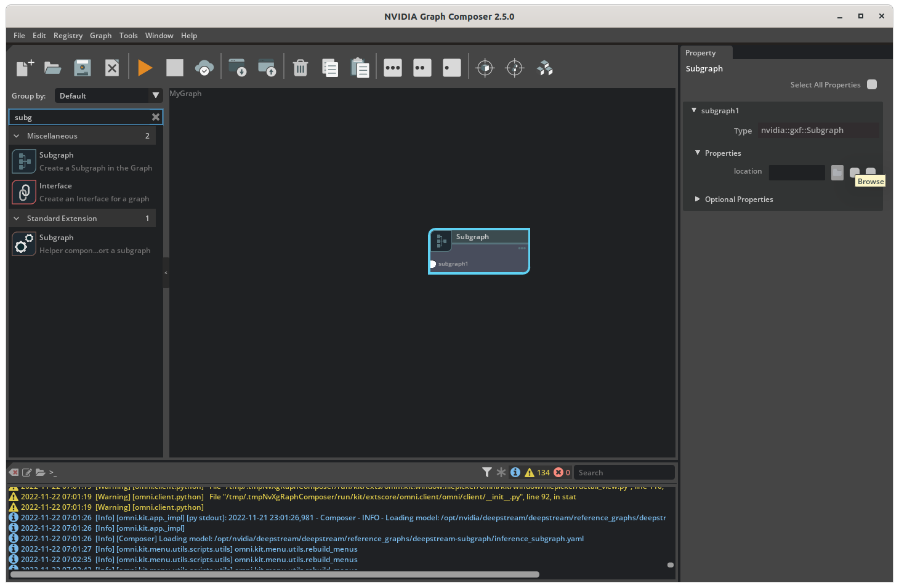Select the two-dots node view icon
899x588 pixels.
(422, 68)
